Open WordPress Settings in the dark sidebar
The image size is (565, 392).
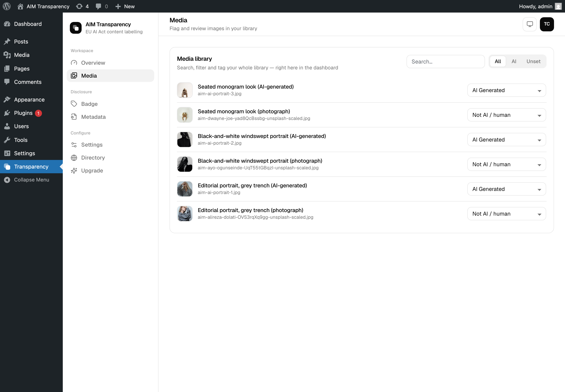(31, 153)
